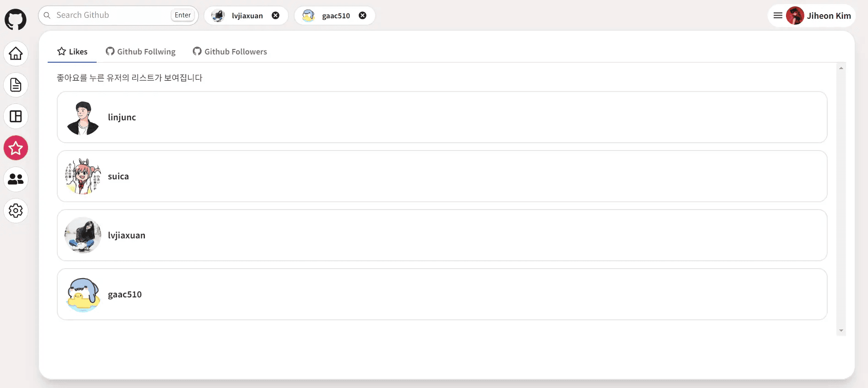Switch to the Github Followers tab

(230, 52)
